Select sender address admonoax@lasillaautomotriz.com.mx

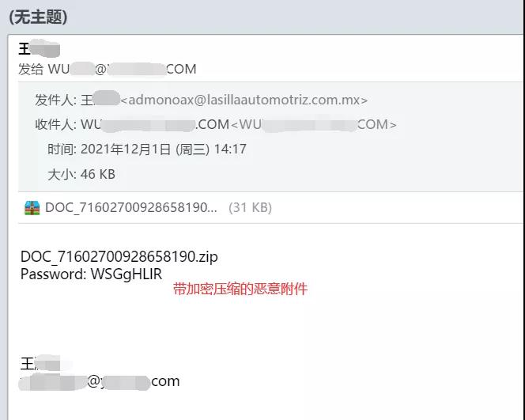[x=244, y=100]
